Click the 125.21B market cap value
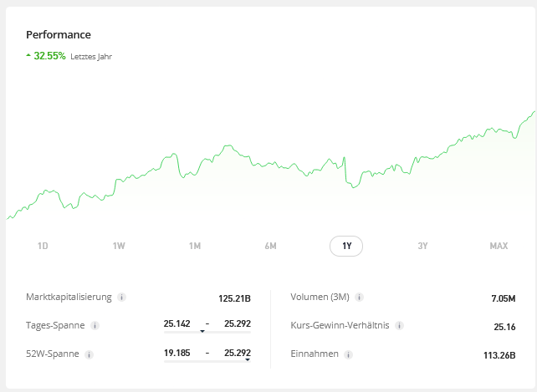Image resolution: width=537 pixels, height=392 pixels. 234,298
